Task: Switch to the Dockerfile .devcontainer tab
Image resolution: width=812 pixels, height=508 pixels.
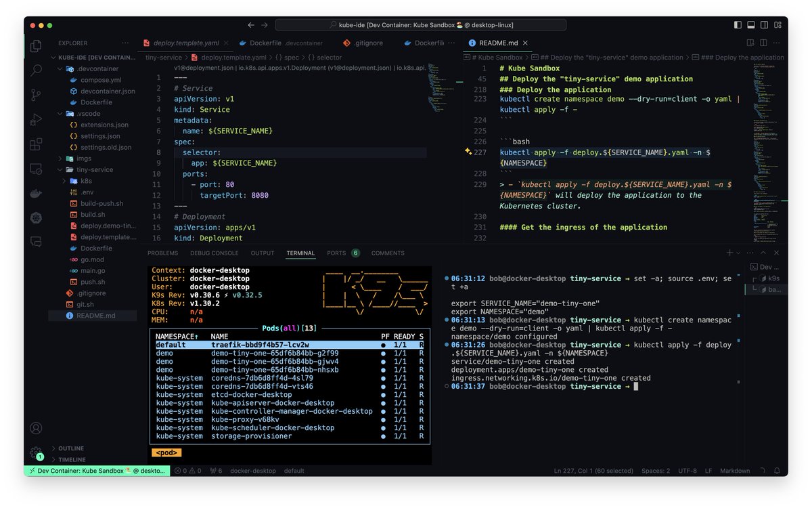Action: pyautogui.click(x=286, y=43)
